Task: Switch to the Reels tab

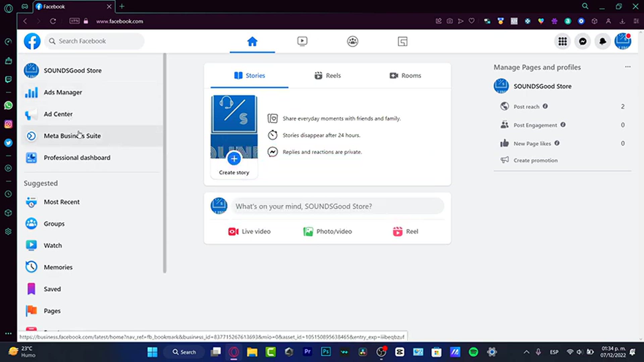Action: 327,76
